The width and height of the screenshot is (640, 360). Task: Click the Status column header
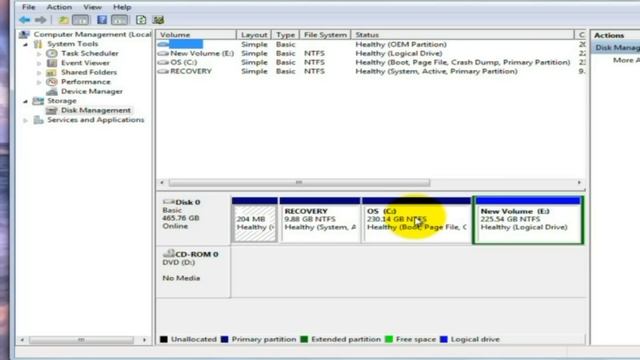point(462,35)
